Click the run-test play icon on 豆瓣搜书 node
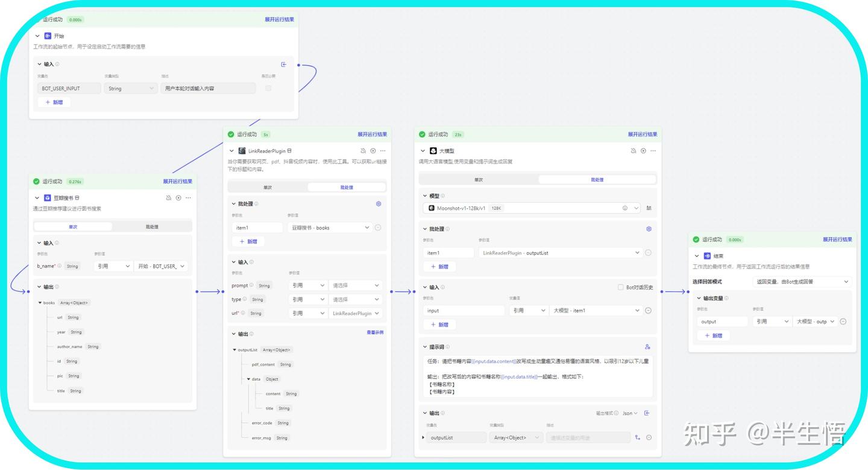The width and height of the screenshot is (868, 470). [x=178, y=198]
